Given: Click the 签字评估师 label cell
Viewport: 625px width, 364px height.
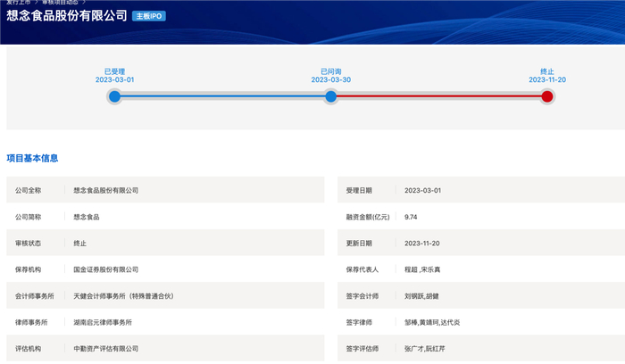Looking at the screenshot, I should coord(362,349).
